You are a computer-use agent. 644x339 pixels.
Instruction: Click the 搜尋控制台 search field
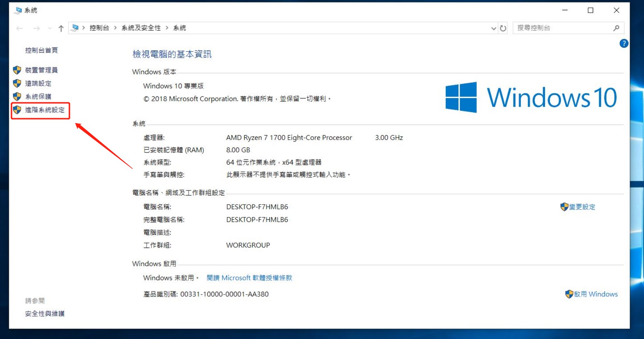[x=562, y=28]
